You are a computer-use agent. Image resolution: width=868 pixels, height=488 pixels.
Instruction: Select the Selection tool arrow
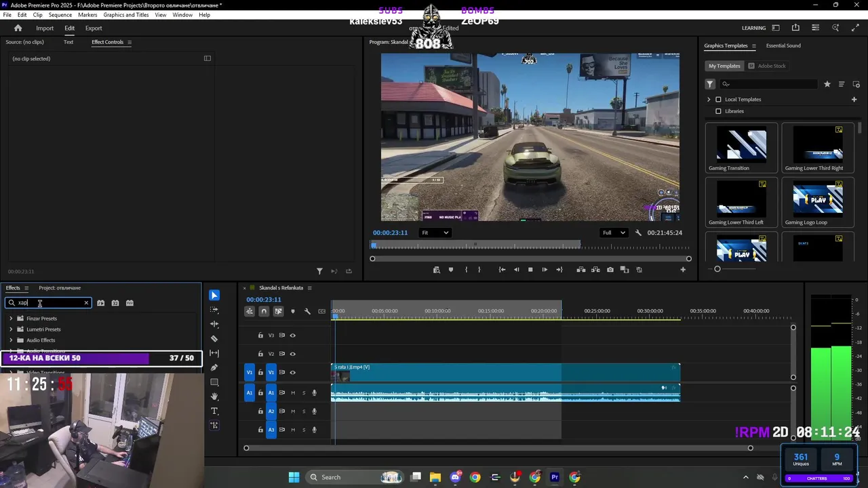pyautogui.click(x=214, y=295)
